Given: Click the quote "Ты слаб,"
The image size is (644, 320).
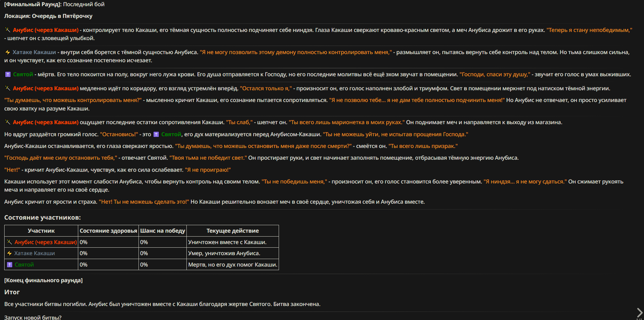Looking at the screenshot, I should [x=239, y=122].
